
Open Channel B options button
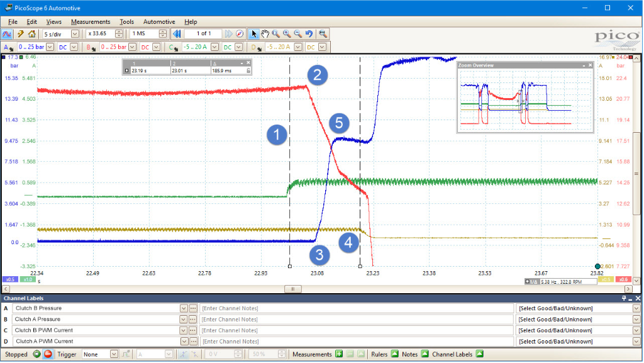pyautogui.click(x=91, y=48)
